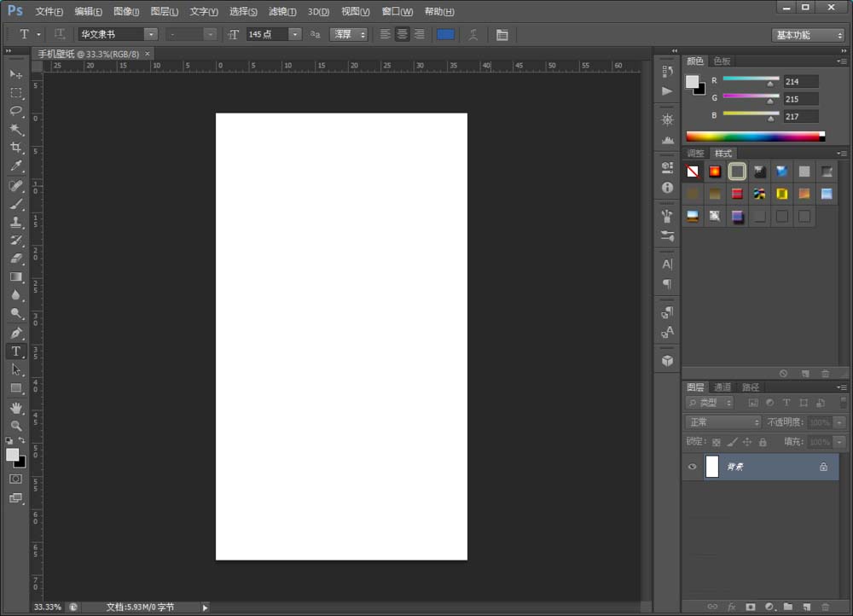Open the 华文隶书 font family dropdown
The height and width of the screenshot is (616, 853).
coord(150,34)
